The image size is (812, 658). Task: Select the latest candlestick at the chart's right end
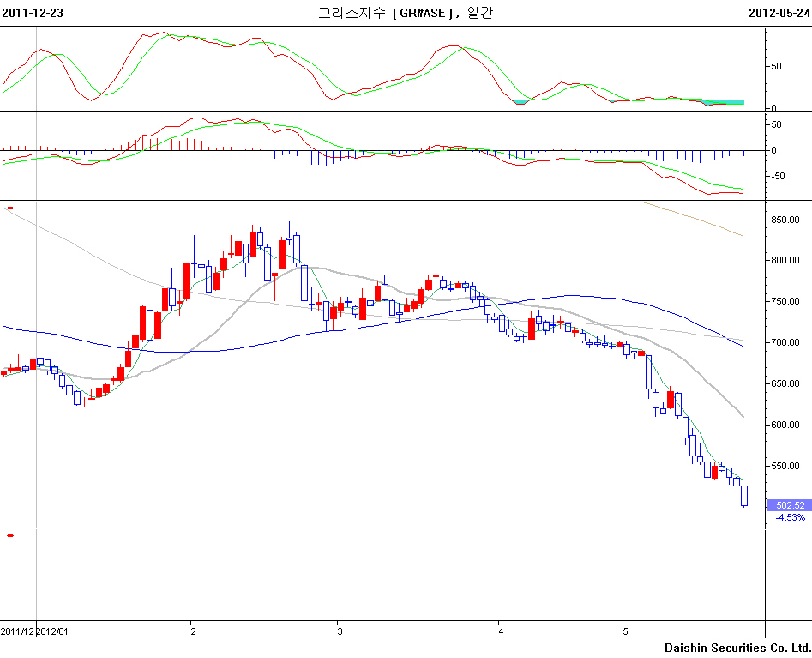(743, 495)
